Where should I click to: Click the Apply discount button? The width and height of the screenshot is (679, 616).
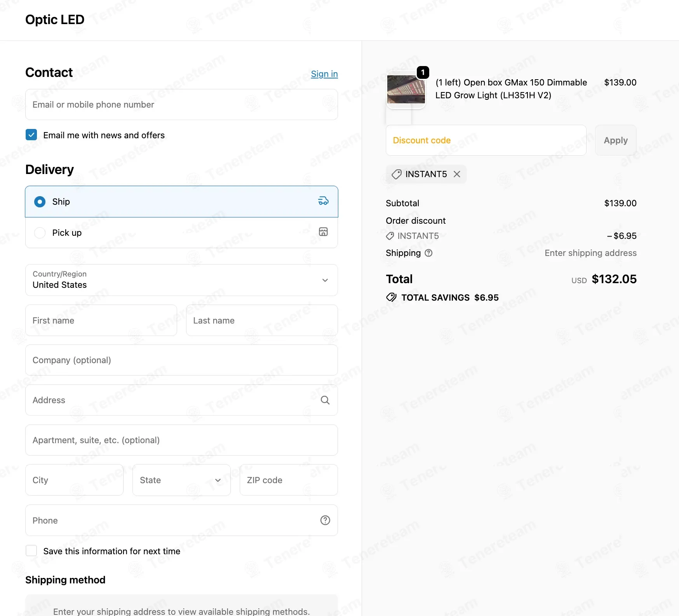pyautogui.click(x=616, y=140)
